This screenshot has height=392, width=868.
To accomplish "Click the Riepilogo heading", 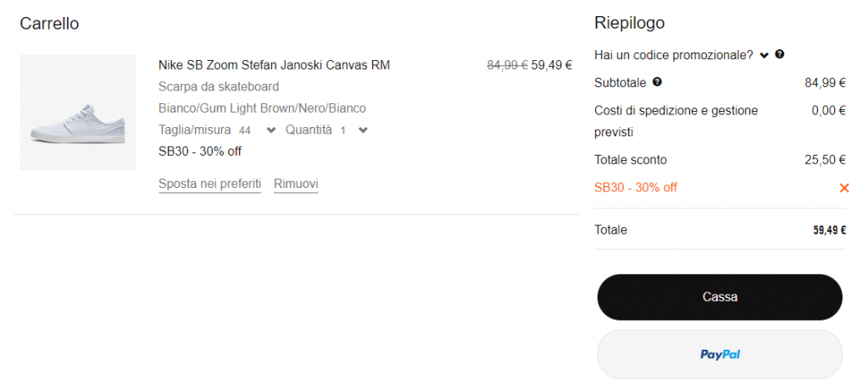I will pos(630,23).
